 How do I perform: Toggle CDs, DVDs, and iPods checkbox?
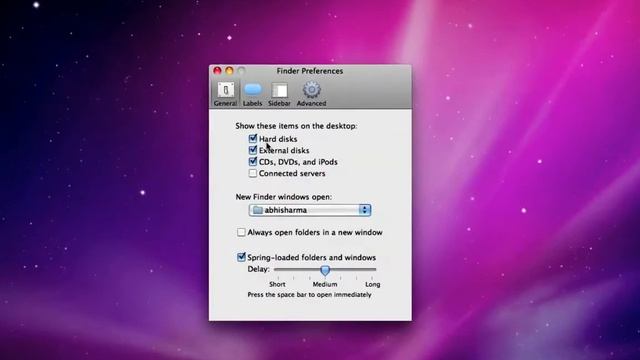tap(253, 162)
